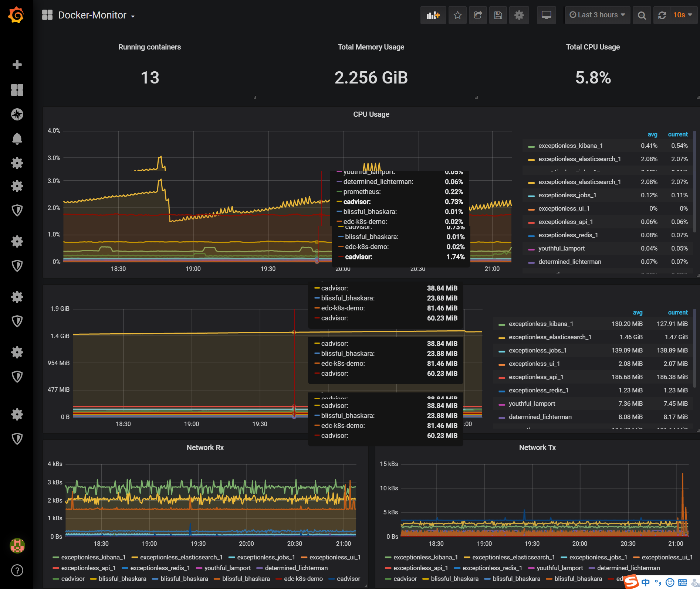Click 186.68 MiB avg value for exceptionless_api_1

click(627, 377)
